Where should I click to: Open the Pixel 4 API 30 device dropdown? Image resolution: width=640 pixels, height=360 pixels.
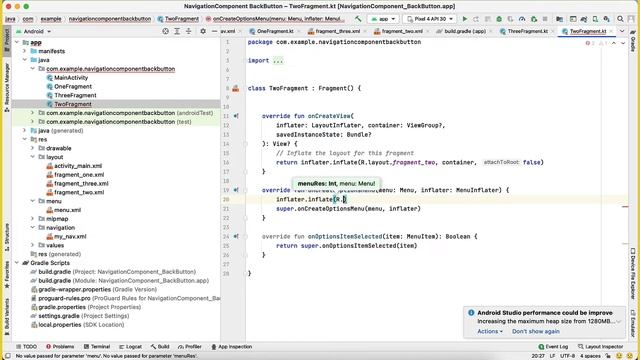point(430,19)
